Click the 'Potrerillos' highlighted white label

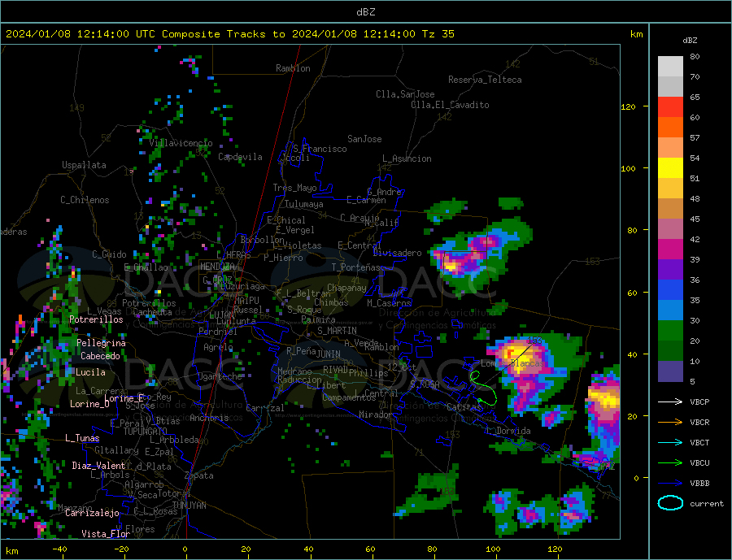click(96, 319)
